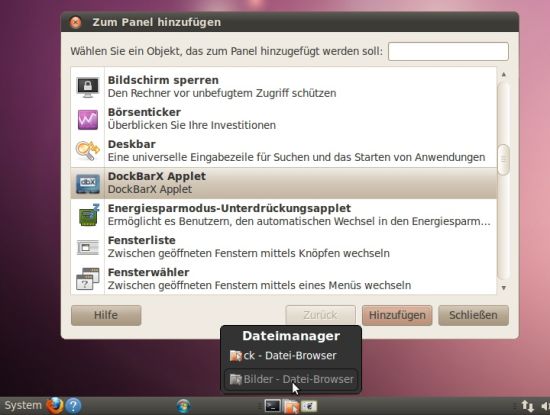Image resolution: width=550 pixels, height=415 pixels.
Task: Click 'mittels Knöpfen wechseln' description line
Action: 248,253
